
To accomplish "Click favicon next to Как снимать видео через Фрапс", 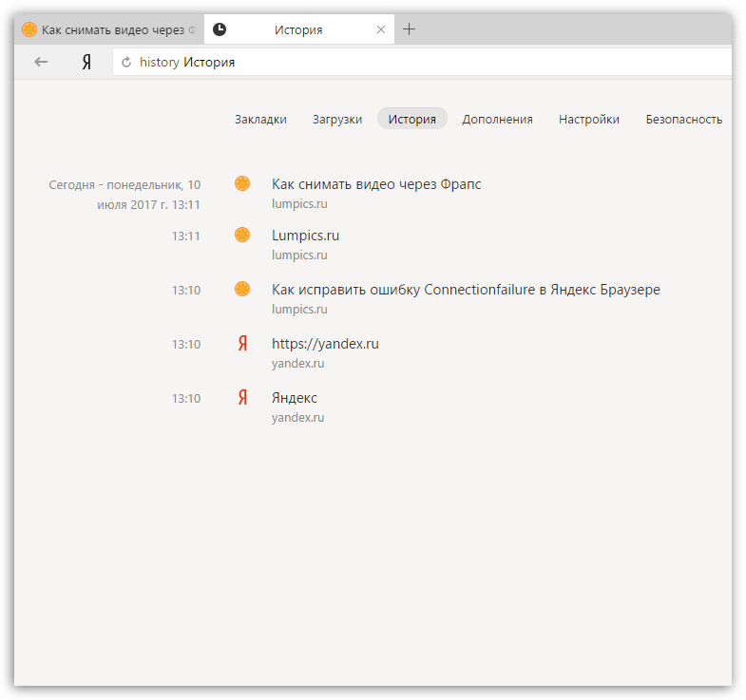I will click(242, 183).
